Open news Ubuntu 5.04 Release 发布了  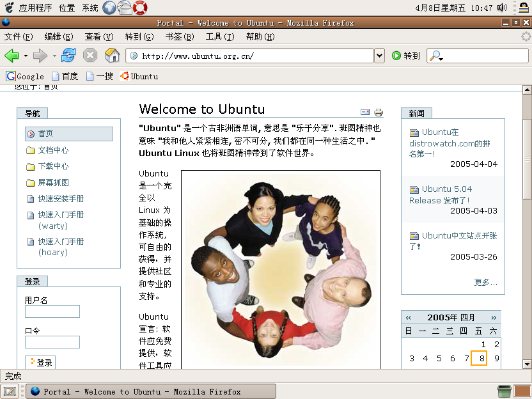click(441, 195)
